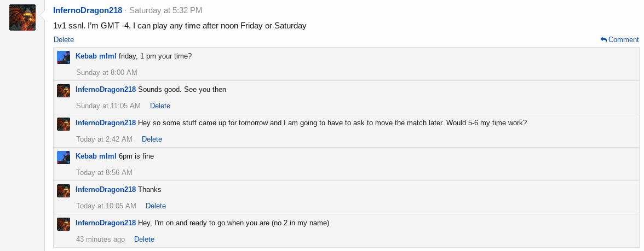
Task: Click the 'Sunday at 8:00 AM' comment timestamp
Action: (106, 72)
